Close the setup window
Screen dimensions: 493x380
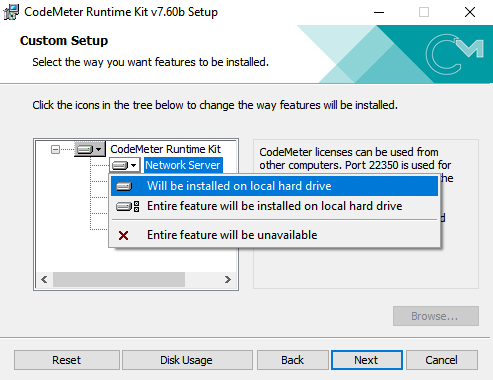tap(470, 13)
